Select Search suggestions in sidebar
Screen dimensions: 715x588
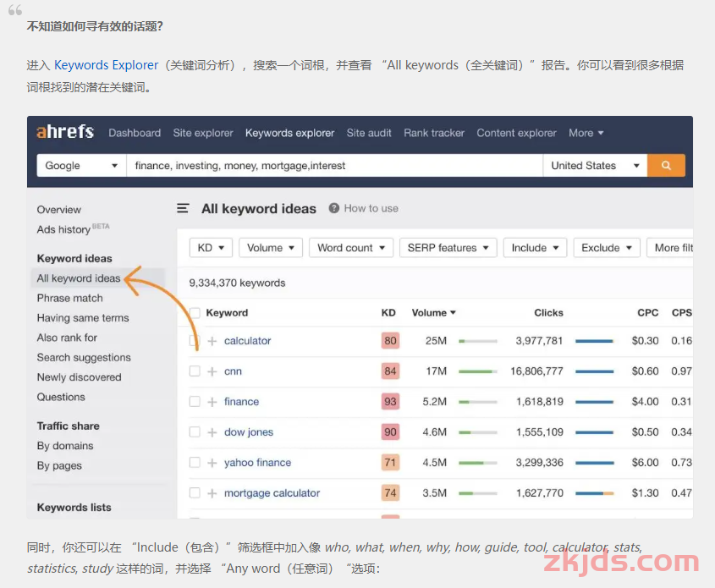point(84,357)
